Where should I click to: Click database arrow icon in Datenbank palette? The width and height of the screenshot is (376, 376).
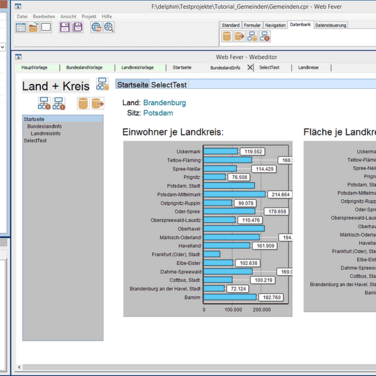tap(239, 36)
